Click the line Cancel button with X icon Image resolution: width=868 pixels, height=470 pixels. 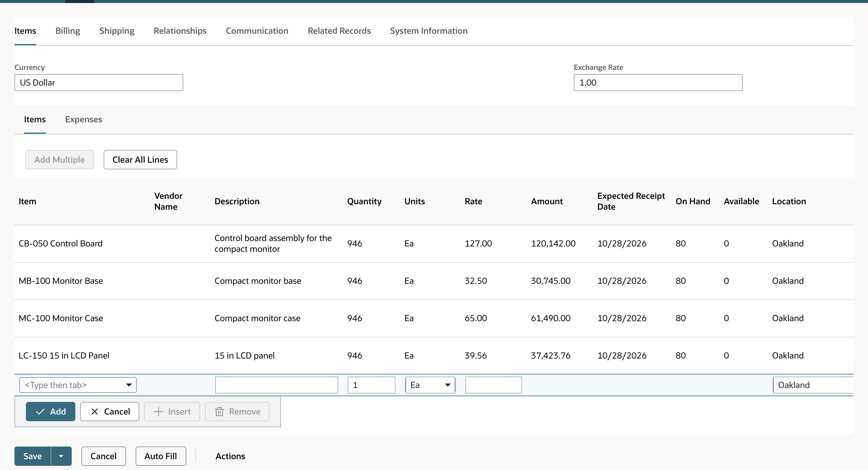click(109, 411)
